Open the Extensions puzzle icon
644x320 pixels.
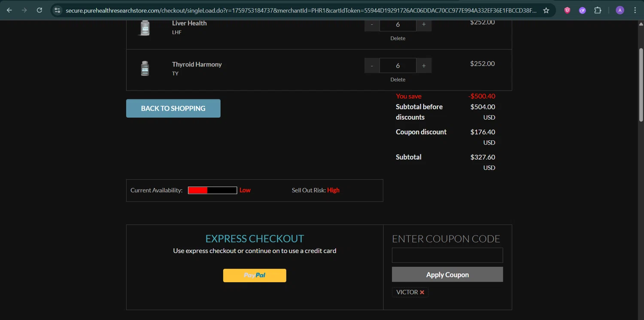click(598, 10)
